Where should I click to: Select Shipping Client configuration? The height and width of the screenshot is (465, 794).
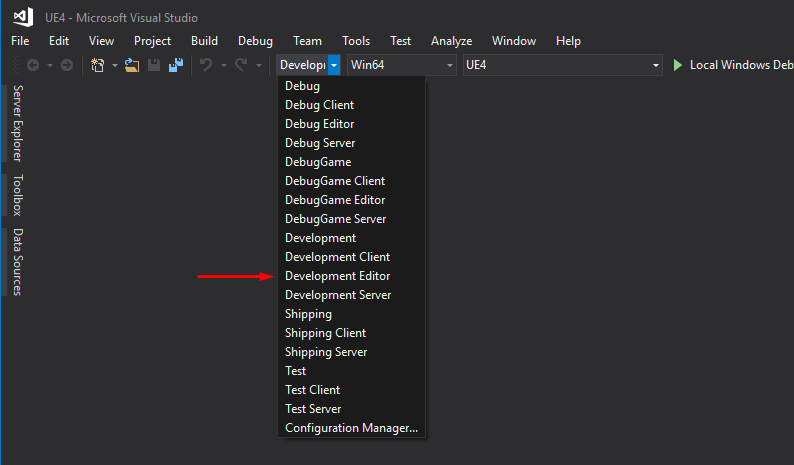[351, 333]
